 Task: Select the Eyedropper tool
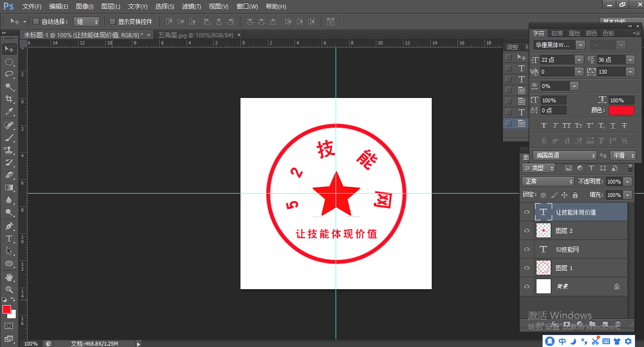(x=9, y=112)
